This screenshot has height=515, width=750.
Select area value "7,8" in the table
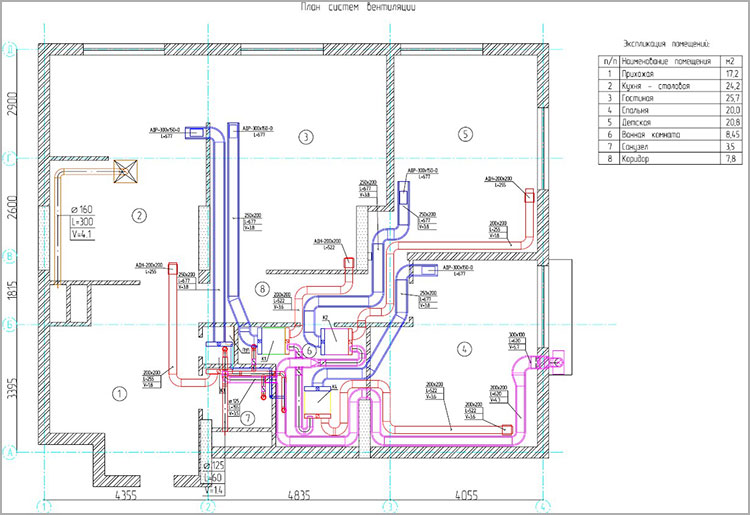pos(731,159)
